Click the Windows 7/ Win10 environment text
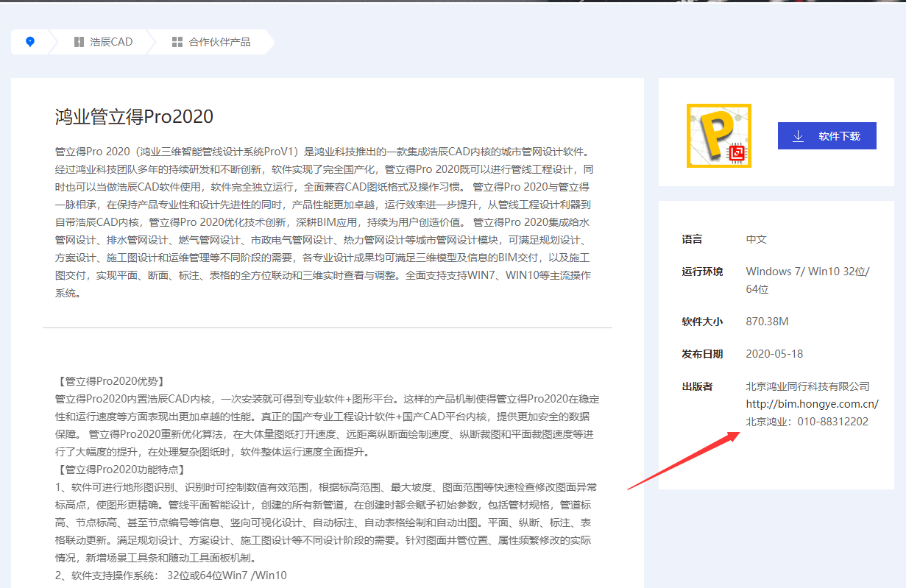The width and height of the screenshot is (906, 588). pos(807,272)
